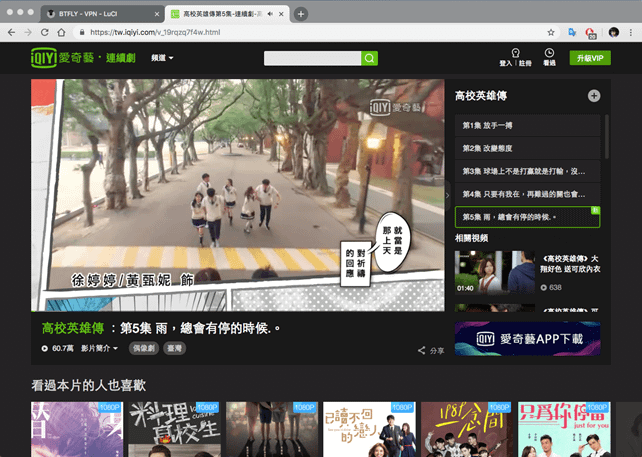
Task: Click the 升級VIP button
Action: [x=590, y=58]
